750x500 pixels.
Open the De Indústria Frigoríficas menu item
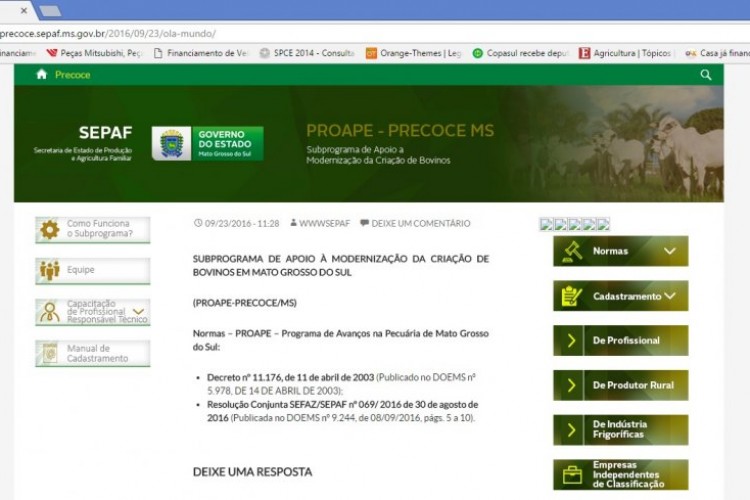(620, 430)
